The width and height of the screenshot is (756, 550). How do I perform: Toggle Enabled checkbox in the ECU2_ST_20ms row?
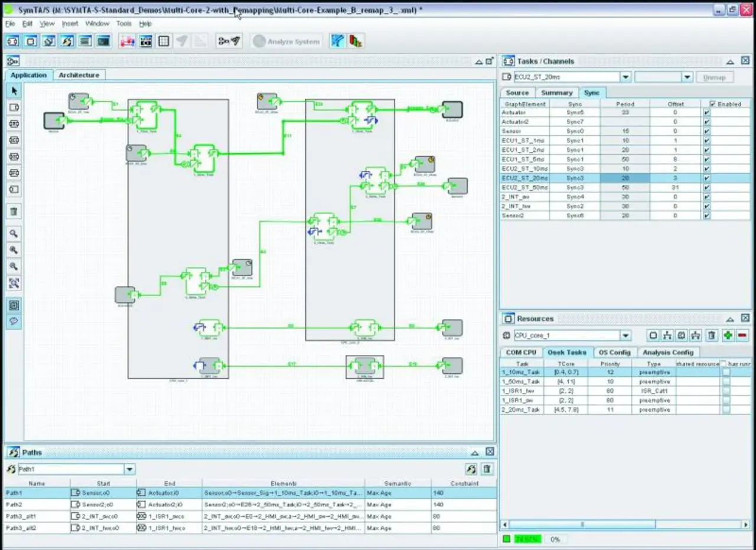click(x=706, y=178)
